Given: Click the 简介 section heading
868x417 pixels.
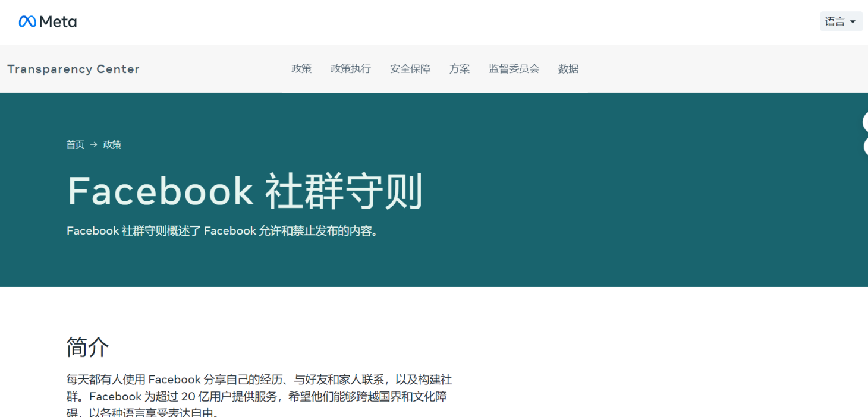Looking at the screenshot, I should [x=87, y=347].
